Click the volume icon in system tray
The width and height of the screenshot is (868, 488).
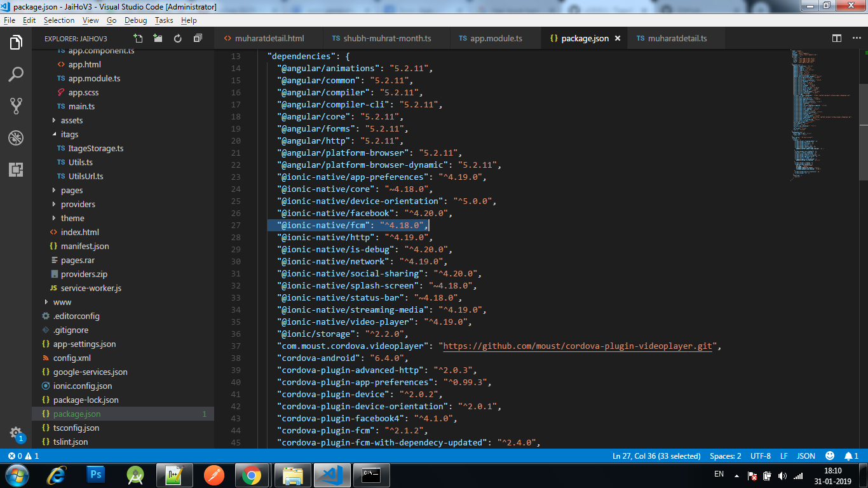point(782,476)
